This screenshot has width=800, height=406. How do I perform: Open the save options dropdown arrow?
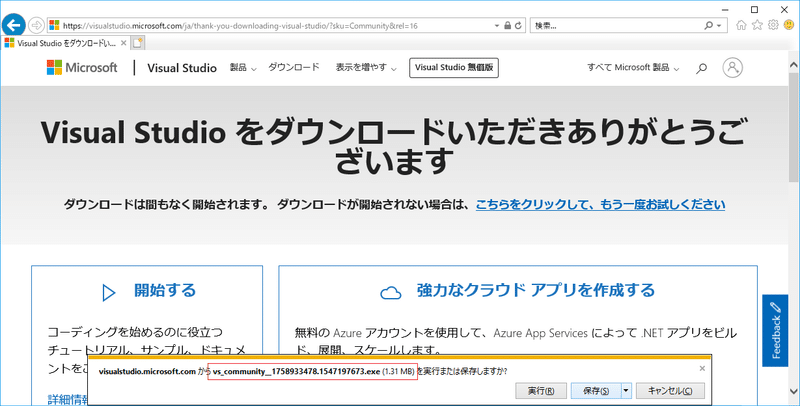(x=627, y=391)
